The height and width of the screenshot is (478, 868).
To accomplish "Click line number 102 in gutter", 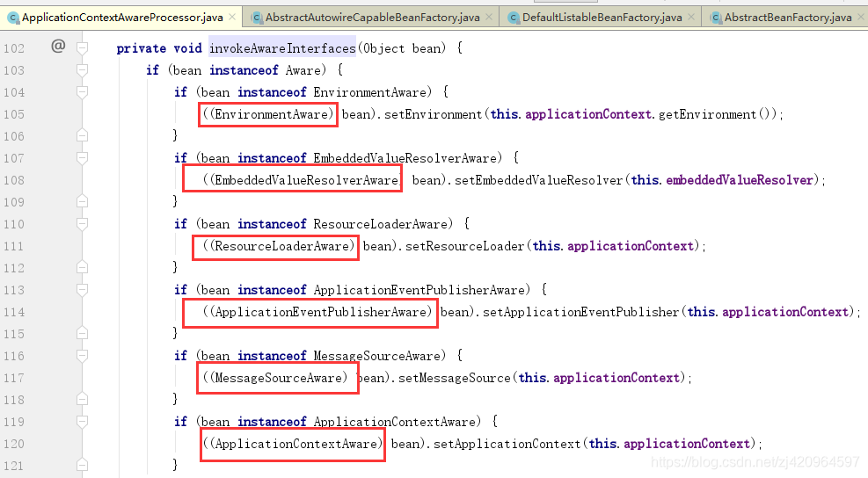I will (14, 48).
